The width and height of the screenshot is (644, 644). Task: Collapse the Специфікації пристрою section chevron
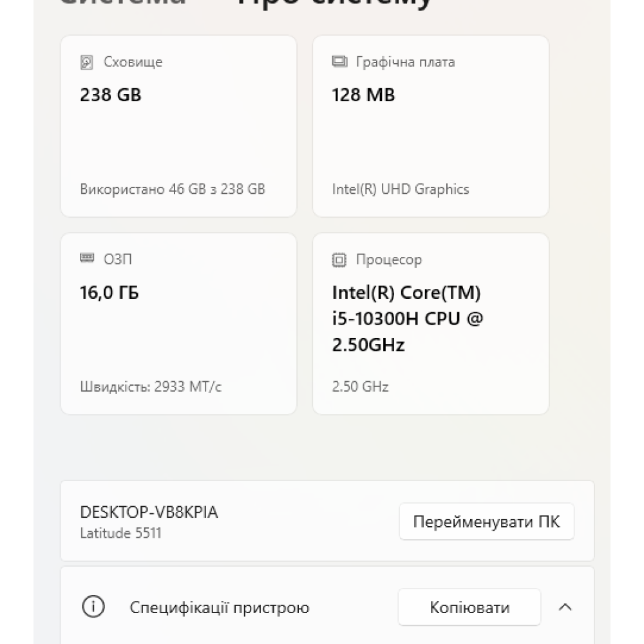(x=565, y=607)
